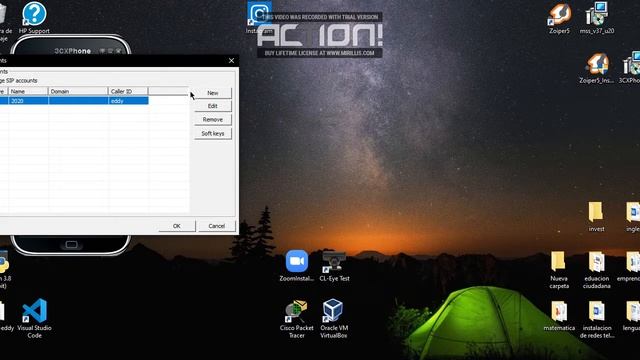Open mss_v37_u20 installer icon

pyautogui.click(x=597, y=18)
